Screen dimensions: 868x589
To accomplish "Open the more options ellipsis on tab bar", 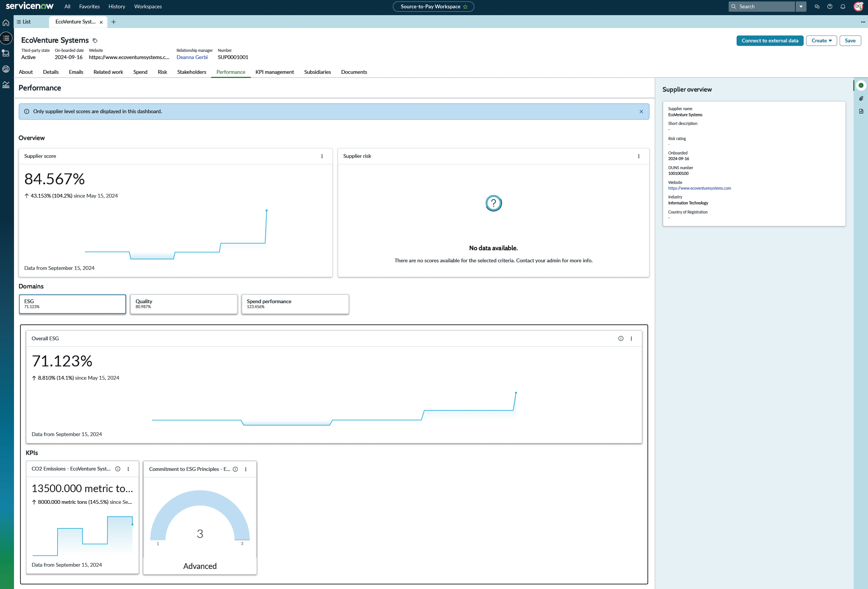I will 863,22.
